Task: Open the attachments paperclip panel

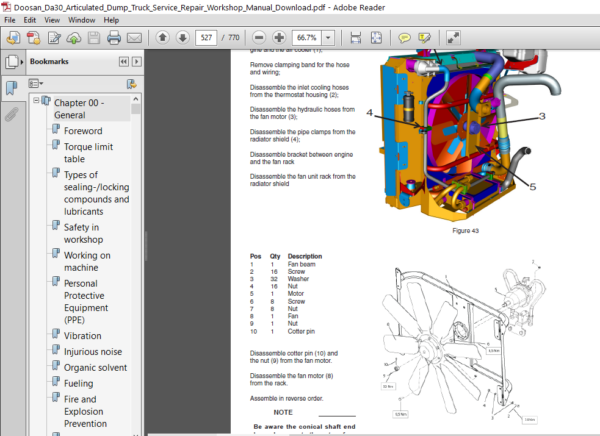Action: pos(12,114)
